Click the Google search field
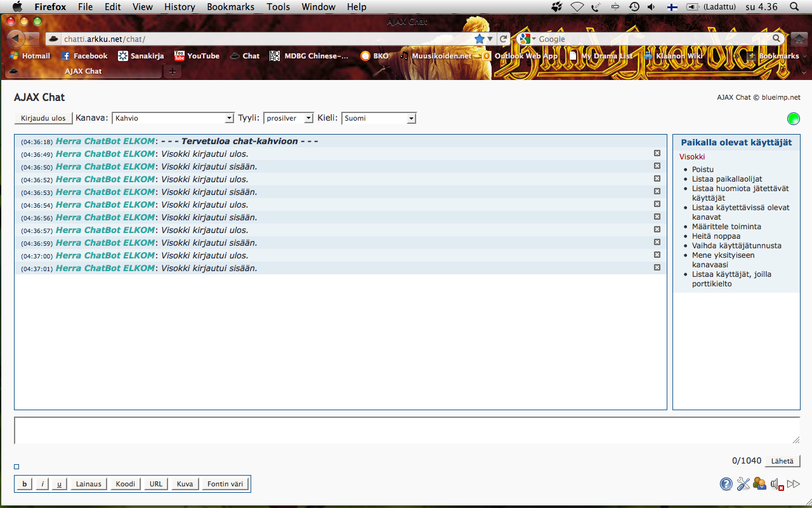This screenshot has height=508, width=812. tap(653, 39)
